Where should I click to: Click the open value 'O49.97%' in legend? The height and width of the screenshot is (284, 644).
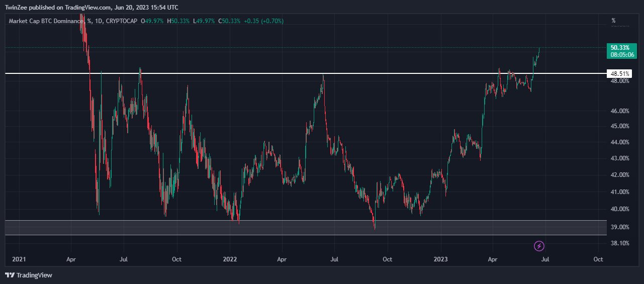click(152, 21)
